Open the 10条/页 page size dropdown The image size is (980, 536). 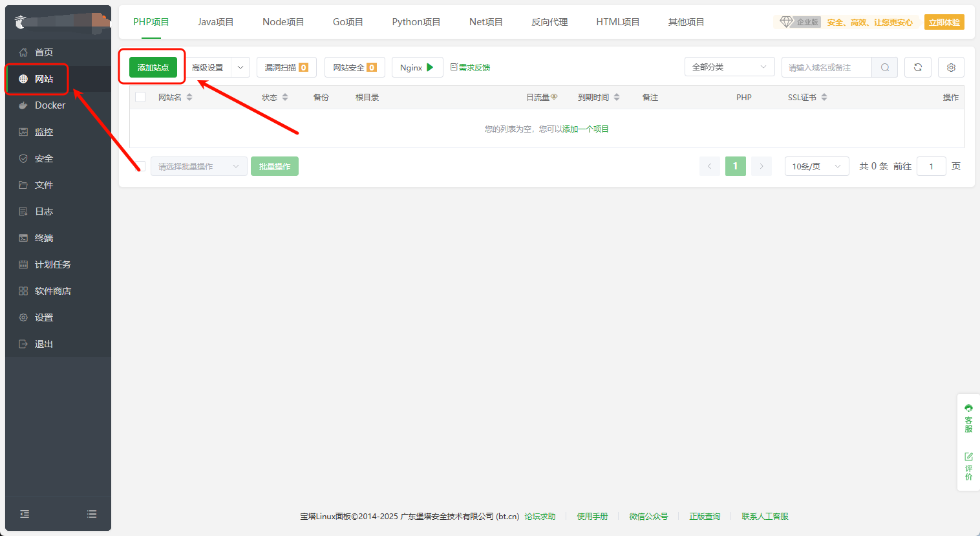[x=816, y=166]
